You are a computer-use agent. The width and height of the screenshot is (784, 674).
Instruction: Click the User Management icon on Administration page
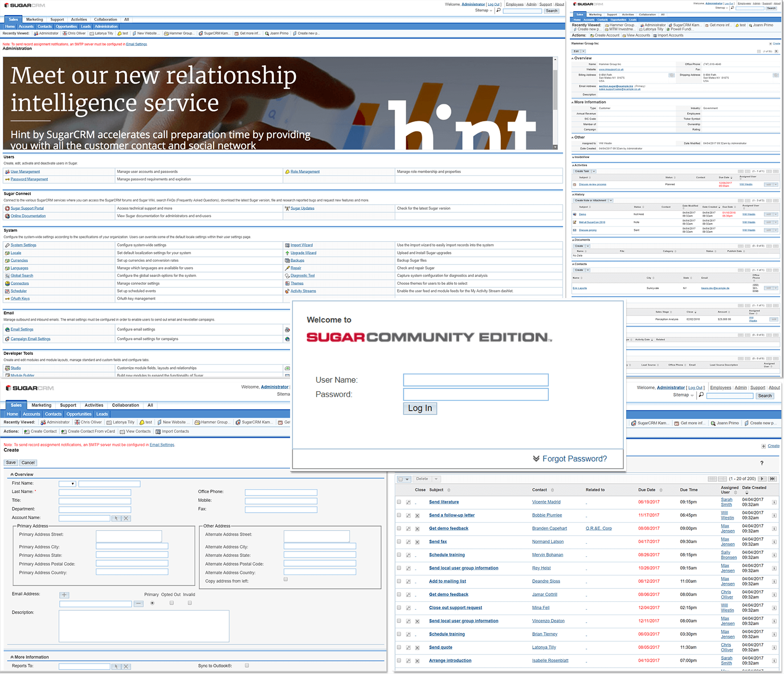click(7, 172)
